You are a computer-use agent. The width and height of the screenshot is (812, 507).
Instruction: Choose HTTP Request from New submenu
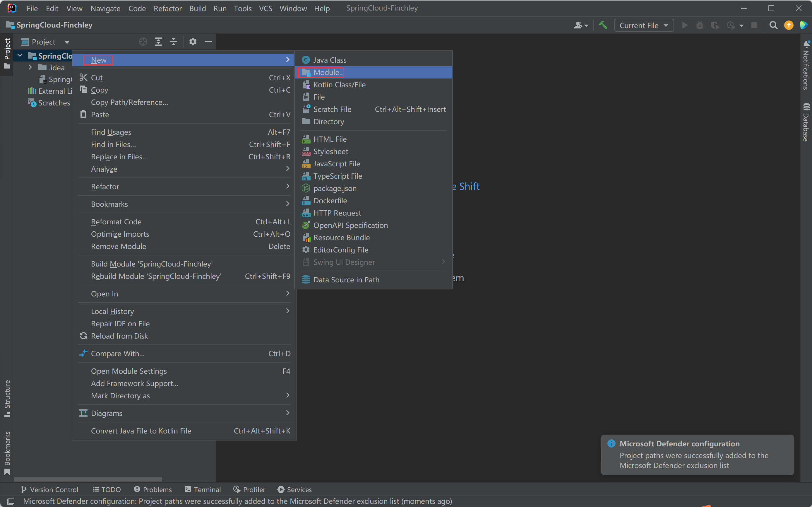pyautogui.click(x=373, y=213)
